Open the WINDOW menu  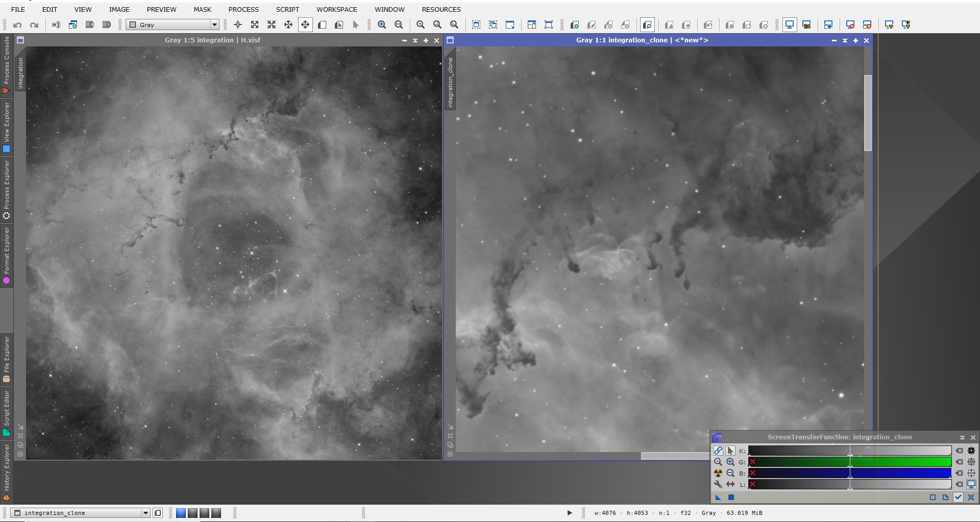pos(389,9)
